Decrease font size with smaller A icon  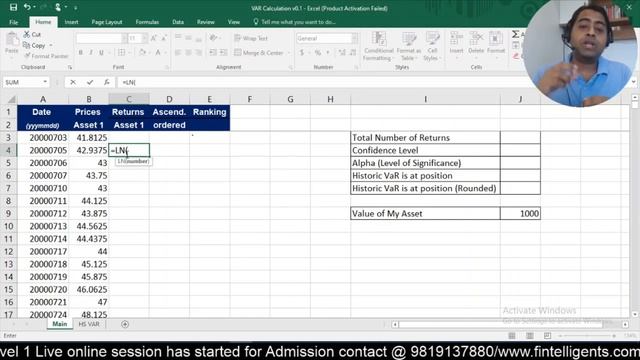[x=163, y=38]
